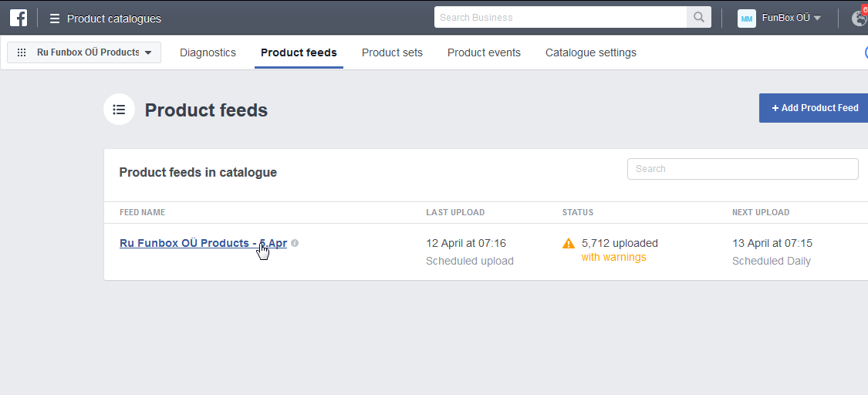Viewport: 868px width, 395px height.
Task: Click the Add Product Feed button
Action: [x=814, y=108]
